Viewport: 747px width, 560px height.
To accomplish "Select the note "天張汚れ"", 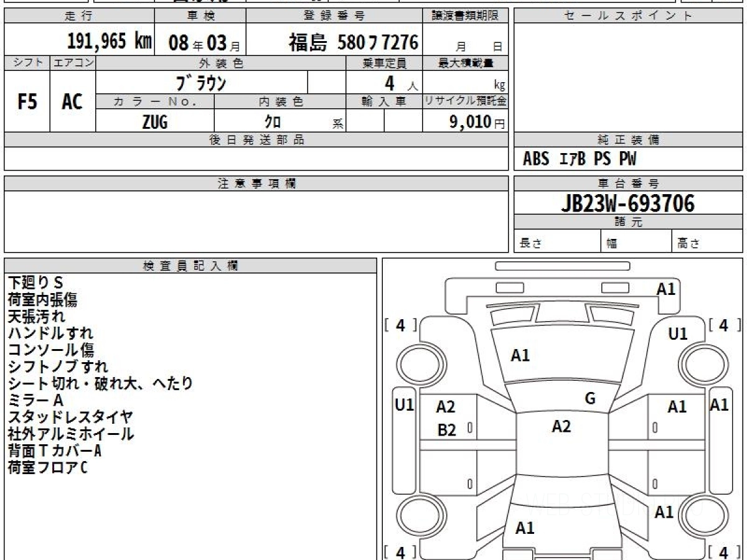I will coord(36,317).
